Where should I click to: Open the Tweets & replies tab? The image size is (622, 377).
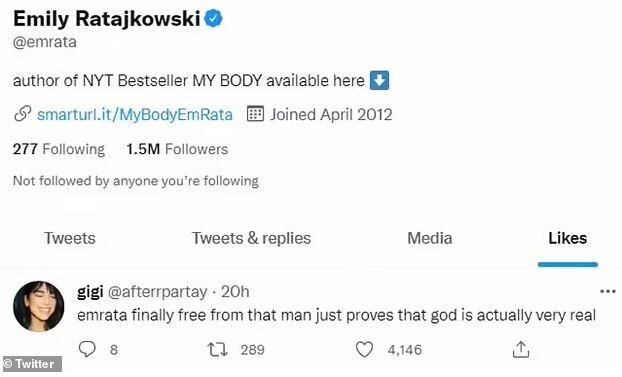point(251,238)
